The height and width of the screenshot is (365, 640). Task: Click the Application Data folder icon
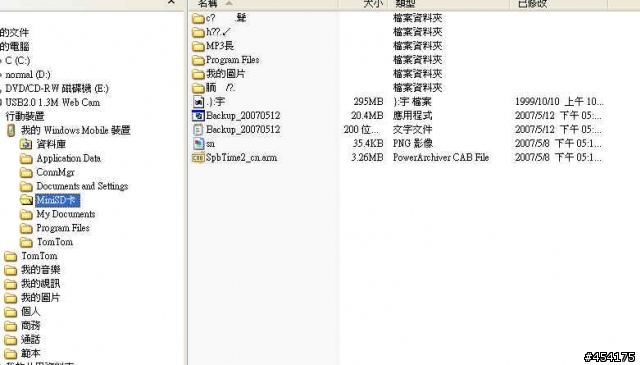(x=26, y=158)
